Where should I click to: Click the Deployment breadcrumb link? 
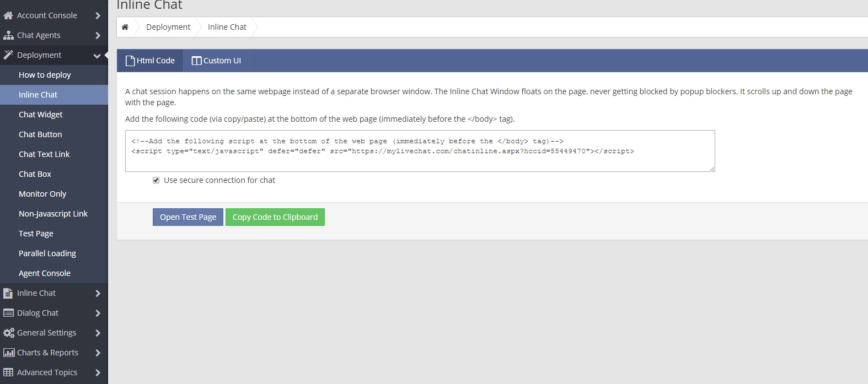(x=168, y=27)
